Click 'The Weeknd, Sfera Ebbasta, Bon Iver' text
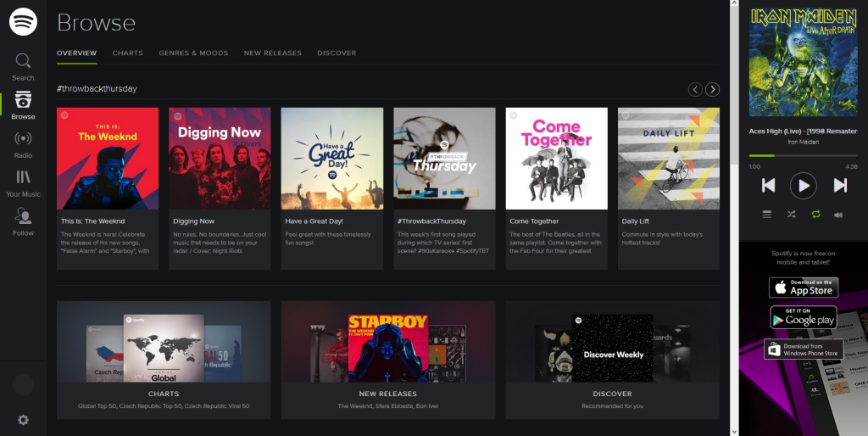 [x=388, y=406]
